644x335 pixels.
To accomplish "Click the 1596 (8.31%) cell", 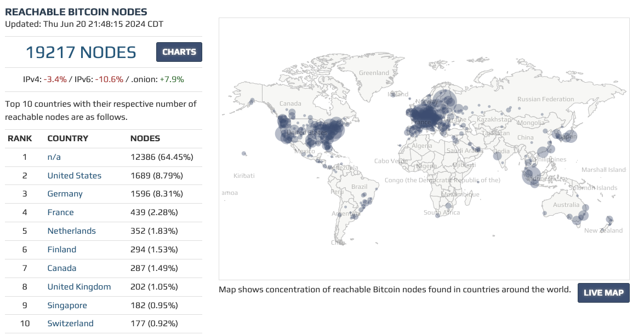I will click(157, 194).
